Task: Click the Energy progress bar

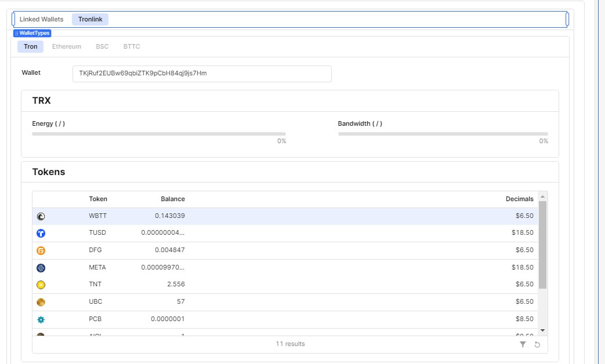Action: [x=159, y=134]
